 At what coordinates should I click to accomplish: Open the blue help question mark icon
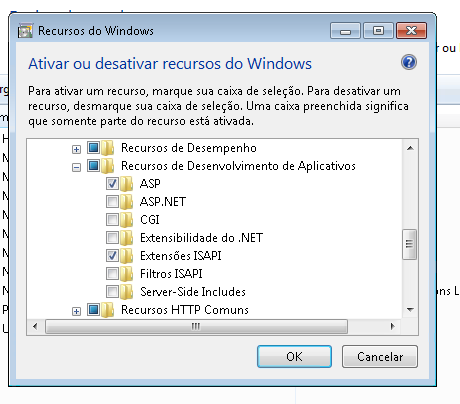[409, 62]
